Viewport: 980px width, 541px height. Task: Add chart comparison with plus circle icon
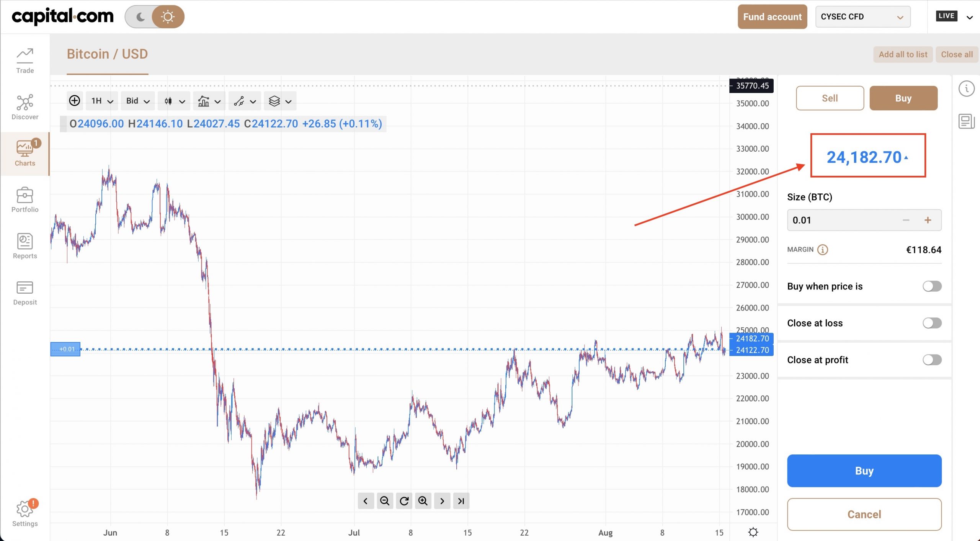[x=74, y=101]
